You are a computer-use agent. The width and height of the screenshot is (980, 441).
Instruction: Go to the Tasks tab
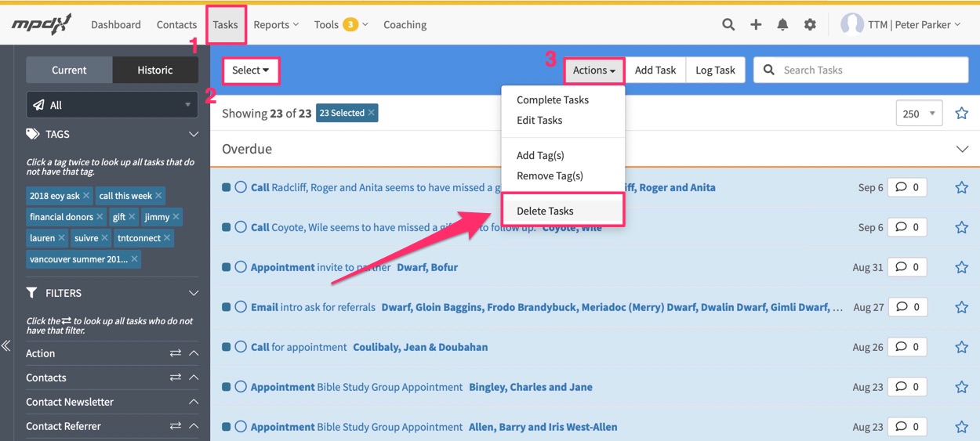tap(226, 24)
